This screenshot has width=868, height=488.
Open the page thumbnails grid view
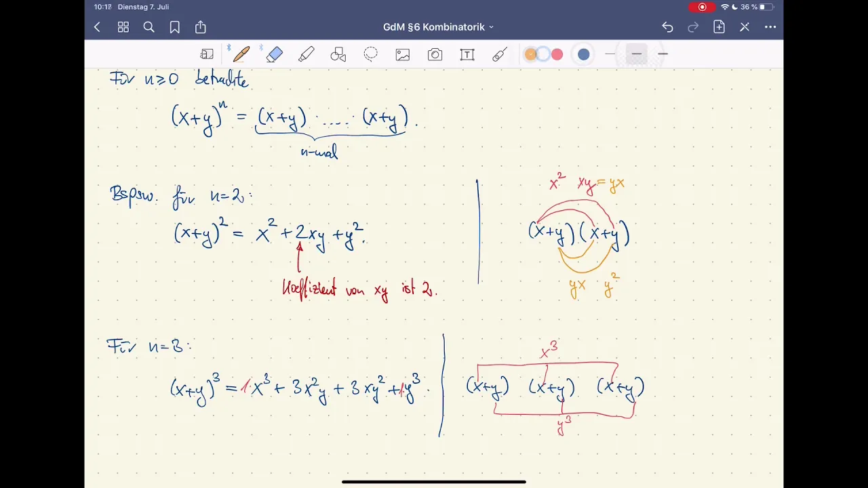coord(123,27)
